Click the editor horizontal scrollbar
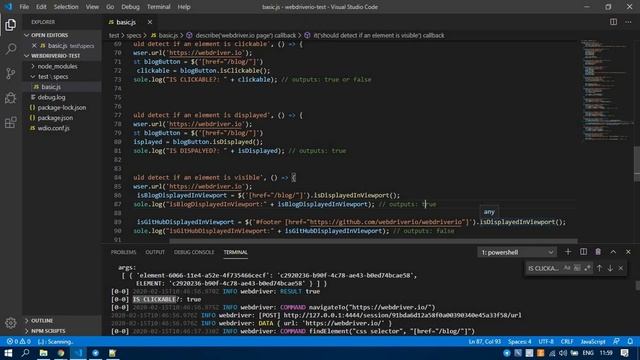 pyautogui.click(x=373, y=241)
